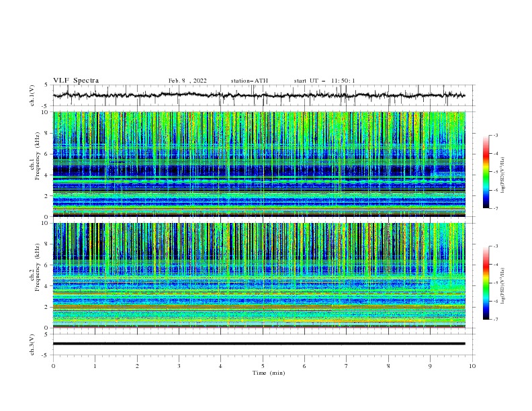Viewport: 532px width, 411px height.
Task: Click the time axis tick label '10'
Action: [x=472, y=366]
